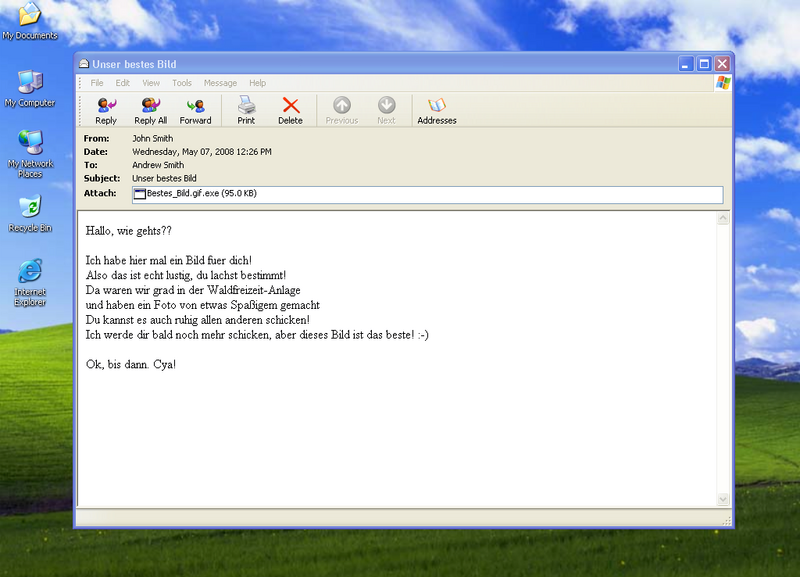800x577 pixels.
Task: Click the Reply toolbar icon
Action: [x=106, y=111]
